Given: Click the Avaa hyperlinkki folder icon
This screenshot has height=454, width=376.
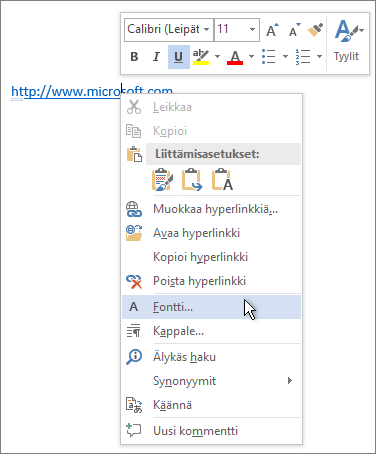Looking at the screenshot, I should pos(134,233).
